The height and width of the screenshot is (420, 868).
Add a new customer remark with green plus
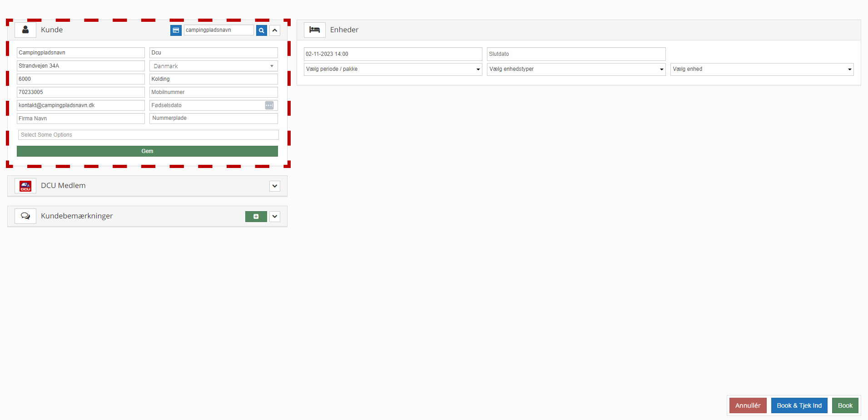[256, 217]
